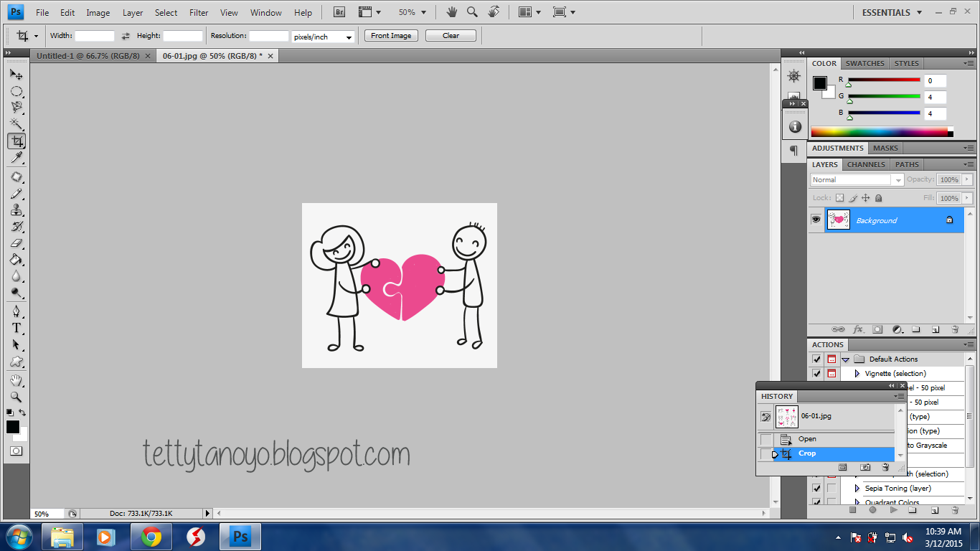Select the Zoom tool in toolbox
Image resolution: width=980 pixels, height=551 pixels.
[16, 397]
